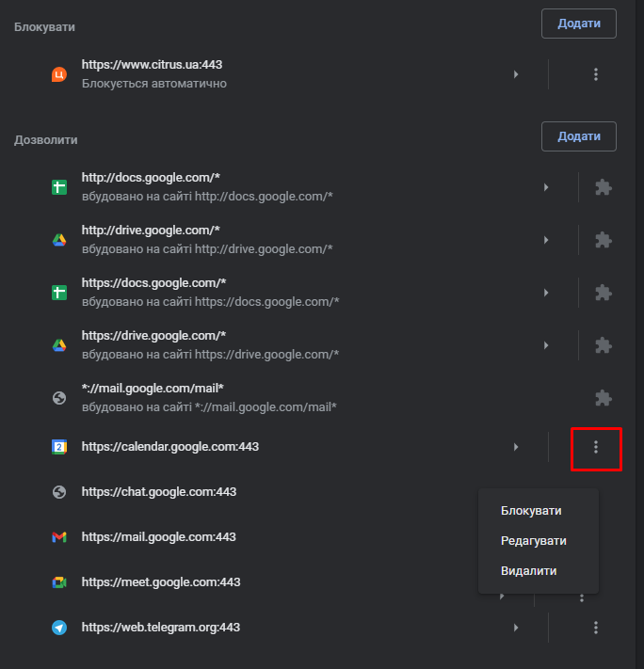Expand details arrow for calendar.google.com:443
This screenshot has width=644, height=669.
(516, 447)
